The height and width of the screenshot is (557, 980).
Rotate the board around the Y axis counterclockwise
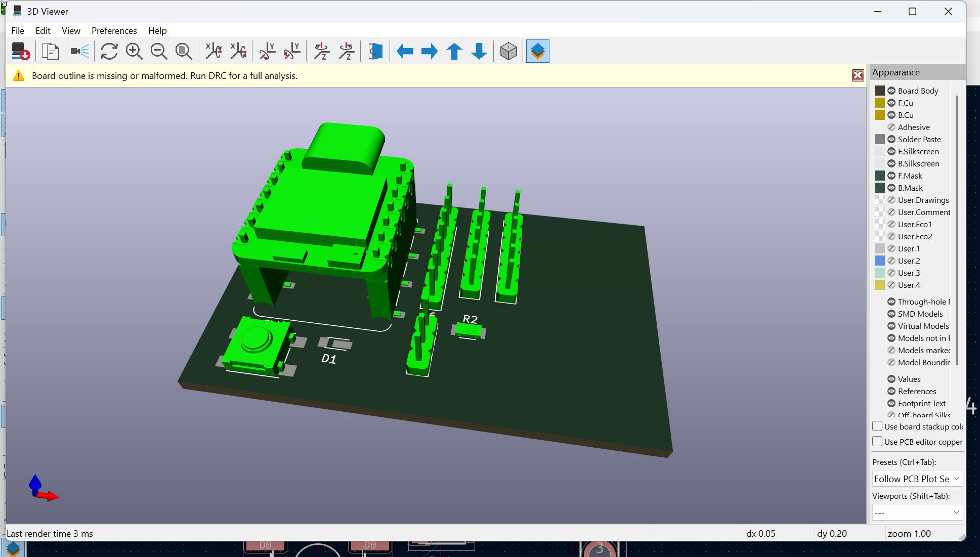[292, 51]
